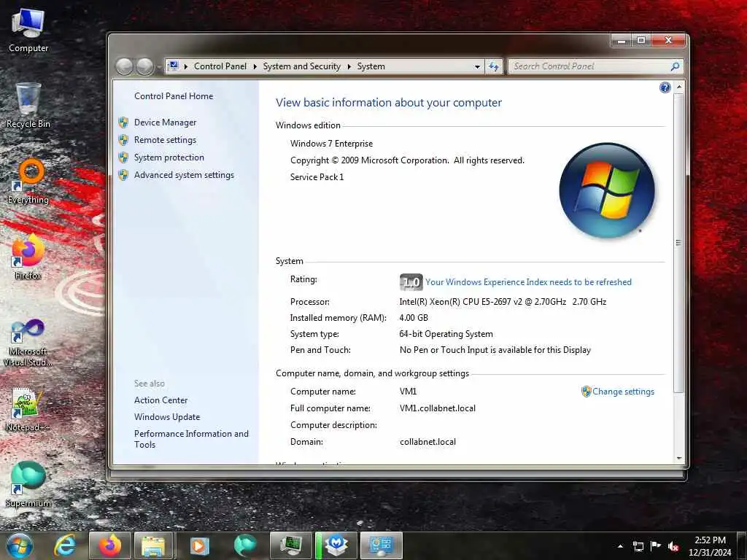Click the search magnifier icon
This screenshot has width=747, height=560.
coord(675,66)
